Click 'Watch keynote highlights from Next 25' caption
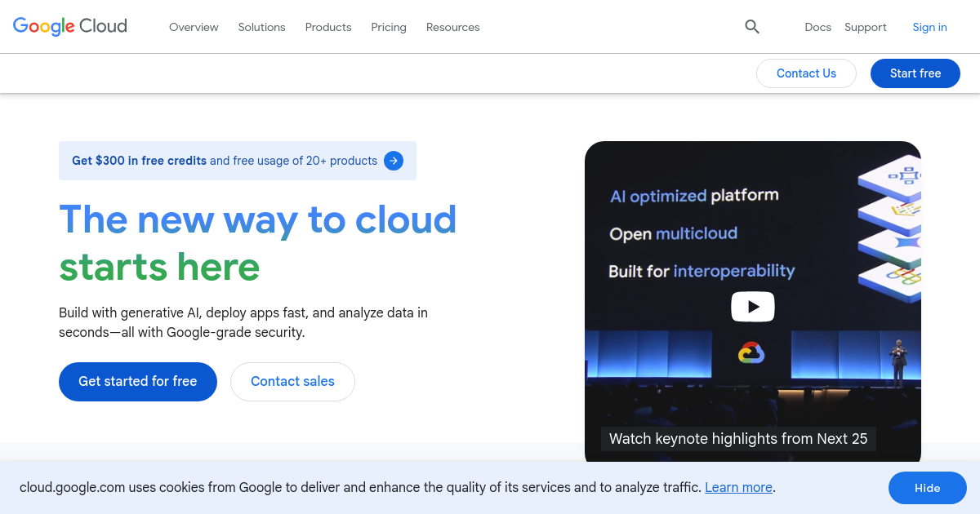The width and height of the screenshot is (980, 514). tap(738, 438)
